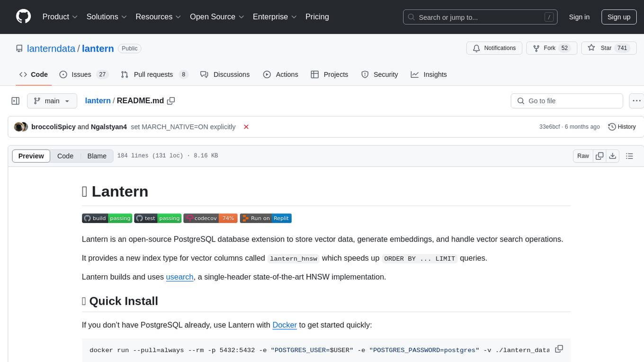Viewport: 644px width, 362px height.
Task: Open the more file actions menu
Action: (636, 101)
